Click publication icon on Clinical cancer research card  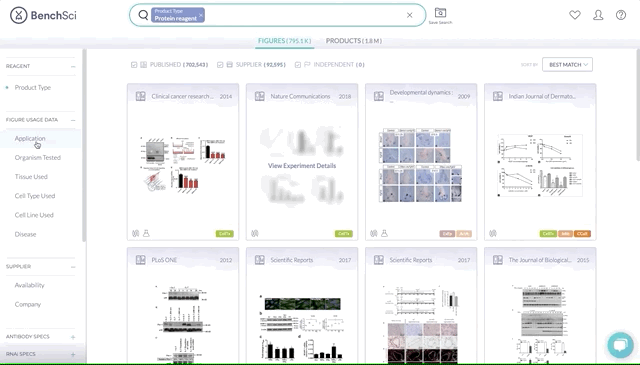click(140, 96)
